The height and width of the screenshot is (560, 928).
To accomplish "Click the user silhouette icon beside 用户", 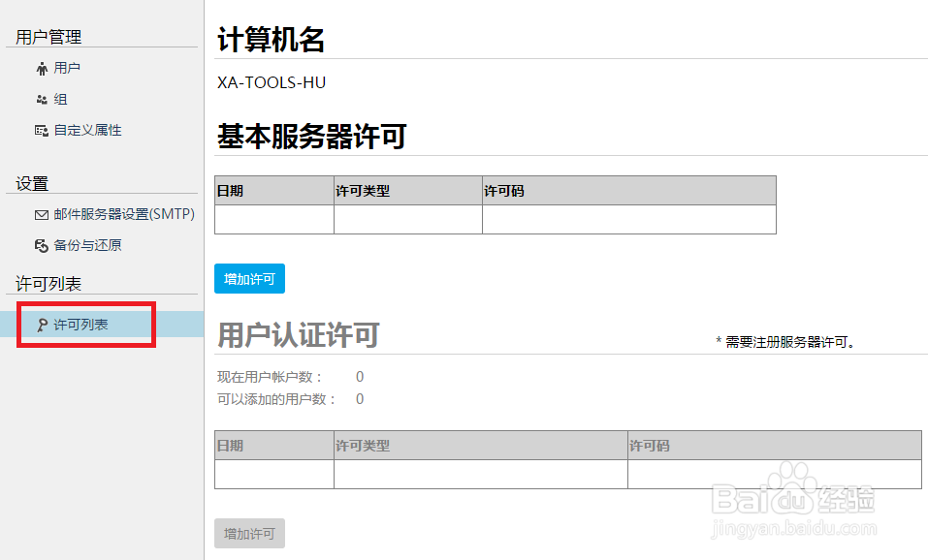I will coord(41,67).
